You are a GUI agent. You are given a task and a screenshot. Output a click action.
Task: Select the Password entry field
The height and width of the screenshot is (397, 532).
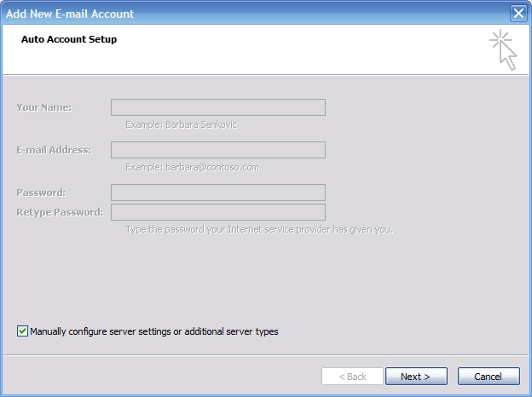(x=217, y=193)
